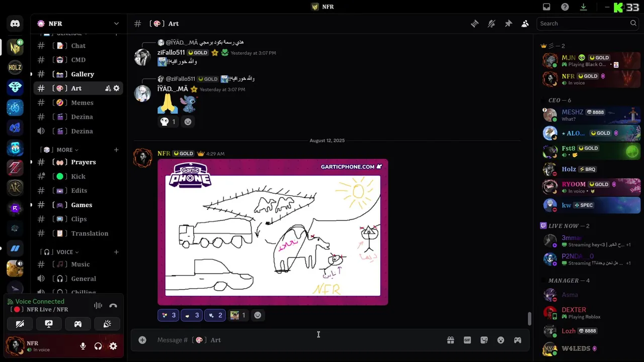Toggle the member list visibility

[525, 24]
